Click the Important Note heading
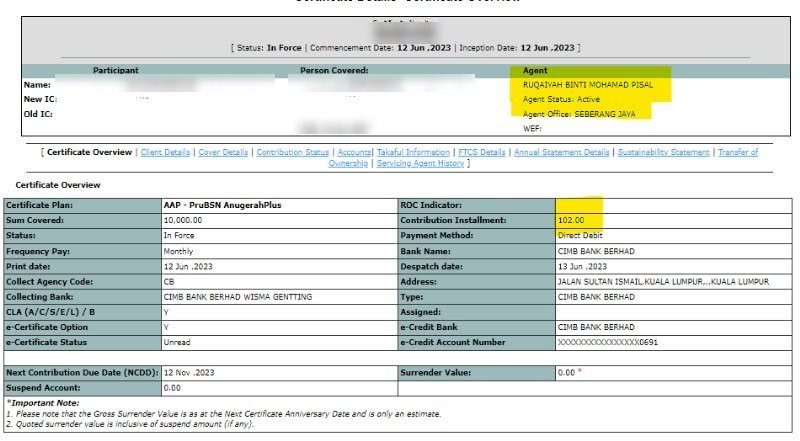Viewport: 800px width, 441px height. [x=44, y=403]
